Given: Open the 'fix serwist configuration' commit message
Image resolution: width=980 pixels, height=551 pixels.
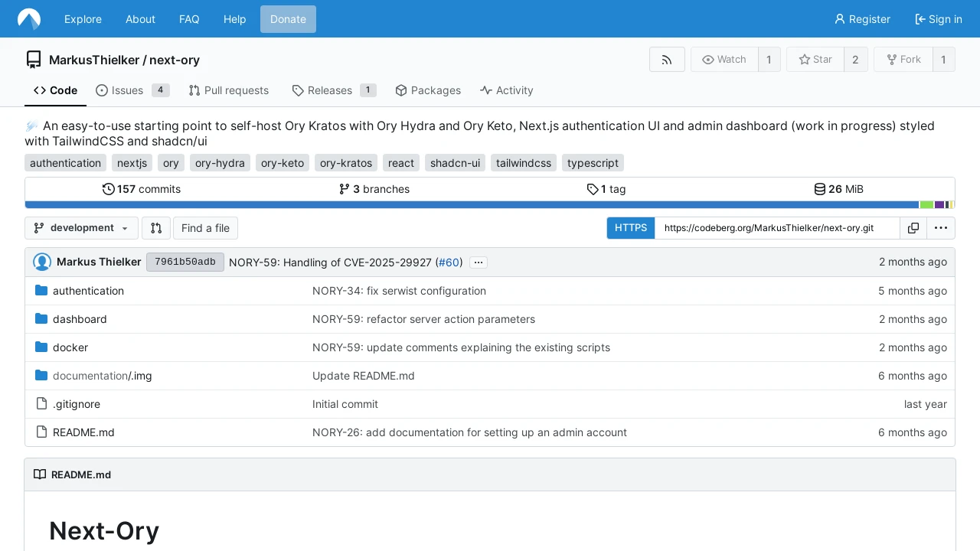Looking at the screenshot, I should point(399,291).
